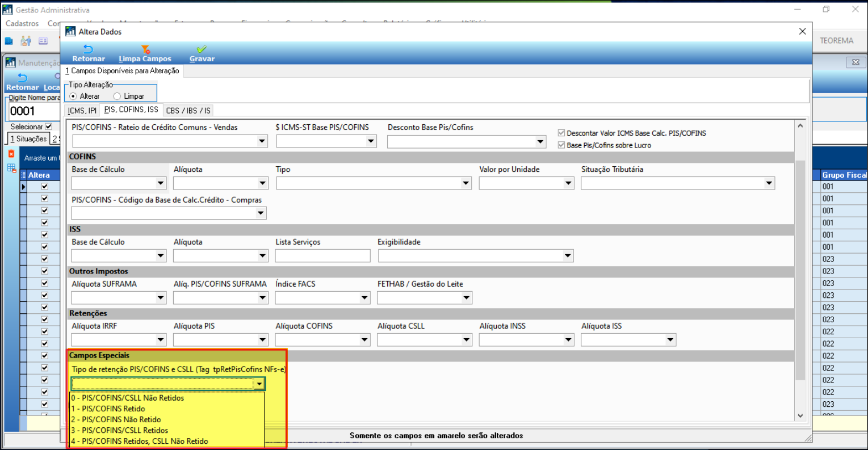Image resolution: width=868 pixels, height=450 pixels.
Task: Click Retornar in the Altera Dados toolbar
Action: (x=89, y=54)
